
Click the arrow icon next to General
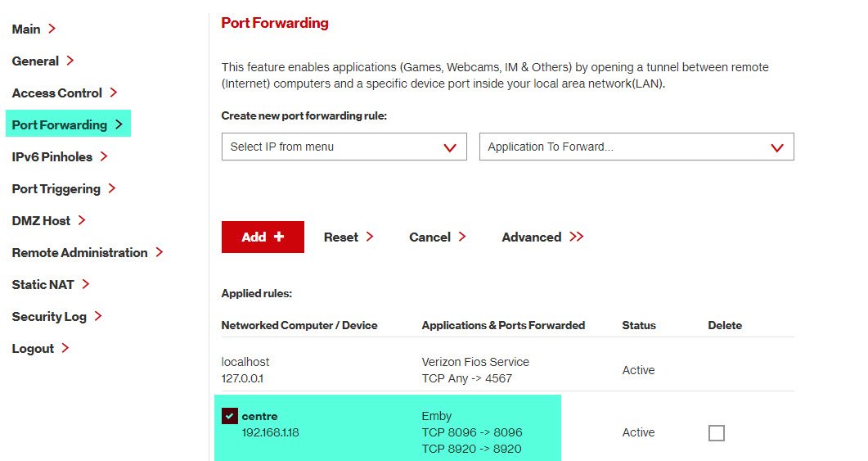pos(70,61)
